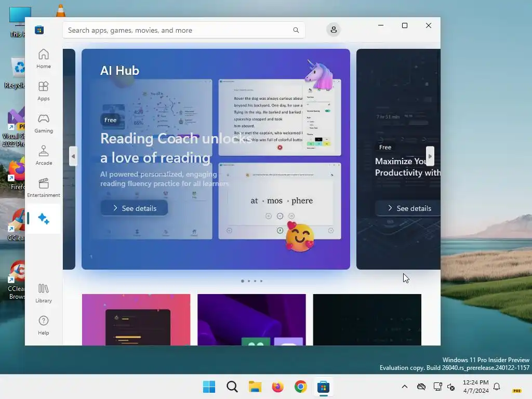The width and height of the screenshot is (532, 399).
Task: Go to Apps in the sidebar
Action: pos(44,91)
